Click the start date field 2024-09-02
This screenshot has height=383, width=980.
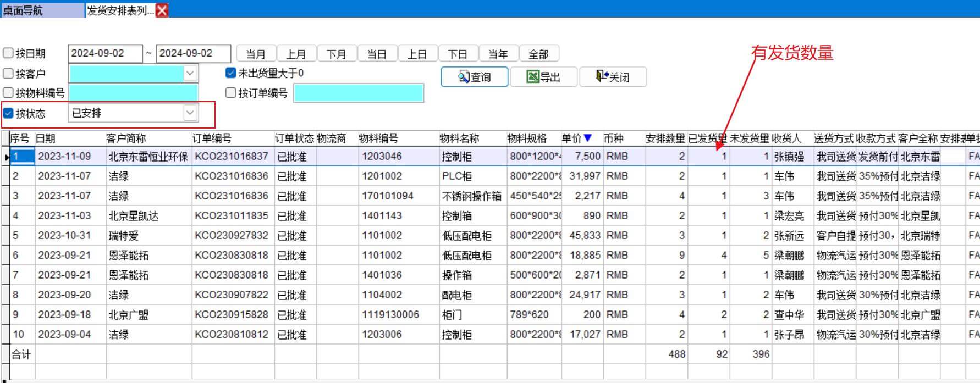coord(104,53)
